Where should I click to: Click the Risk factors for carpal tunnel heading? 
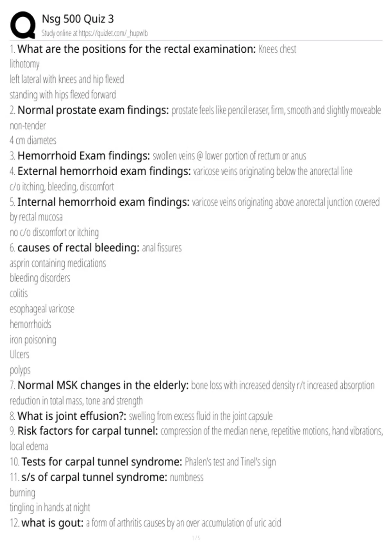(88, 431)
